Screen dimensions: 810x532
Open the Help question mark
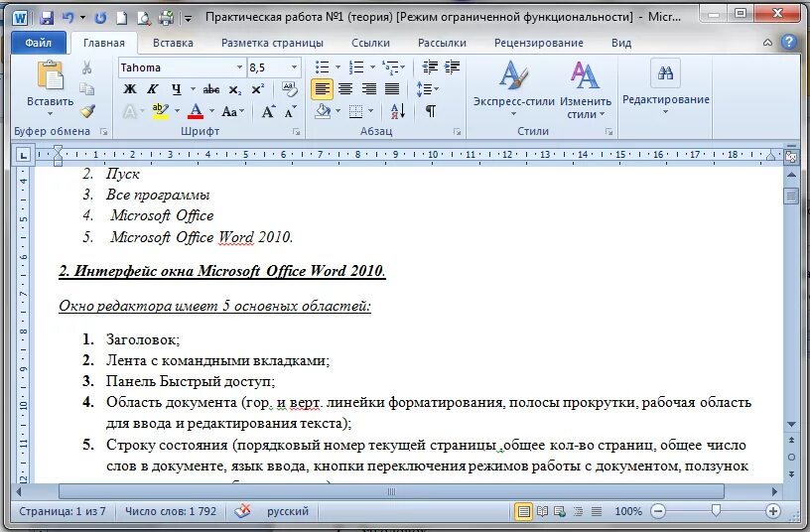(x=789, y=42)
